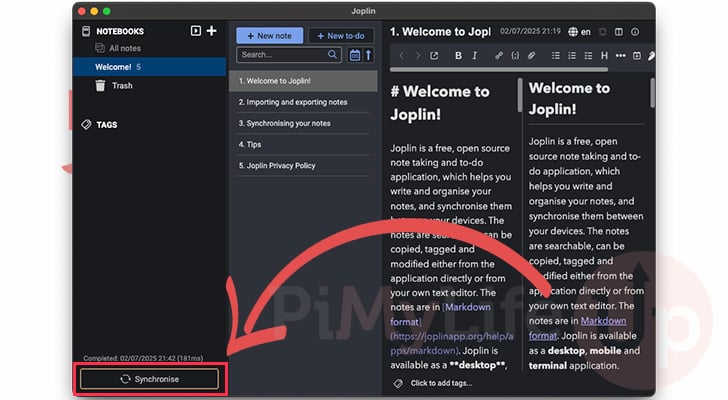Open the spell checker language 'en' selector
The image size is (728, 400).
[579, 32]
